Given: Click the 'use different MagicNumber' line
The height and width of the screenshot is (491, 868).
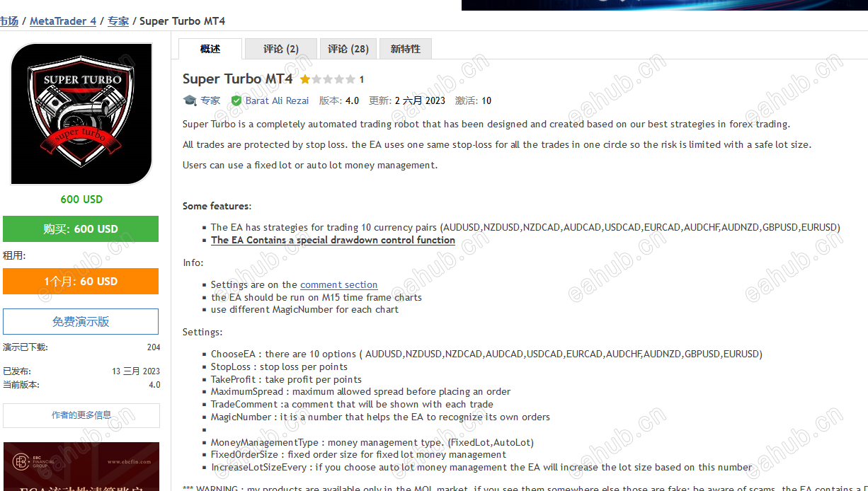Looking at the screenshot, I should [x=304, y=309].
